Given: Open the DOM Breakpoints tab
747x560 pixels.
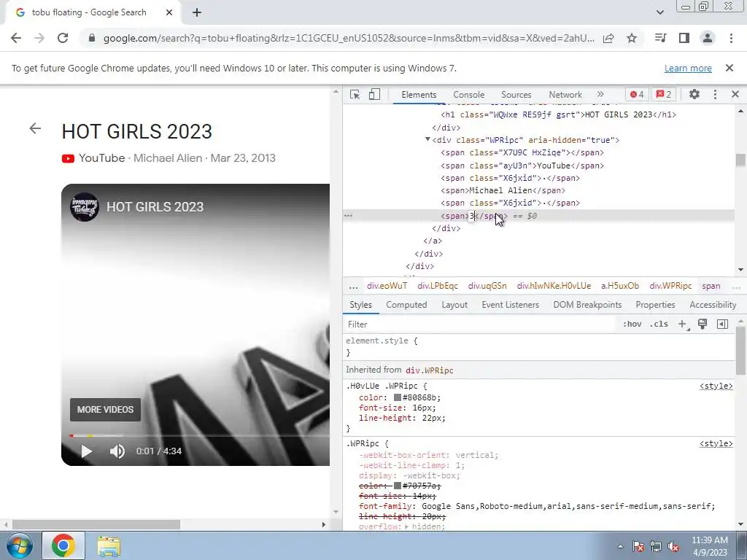Looking at the screenshot, I should [587, 305].
